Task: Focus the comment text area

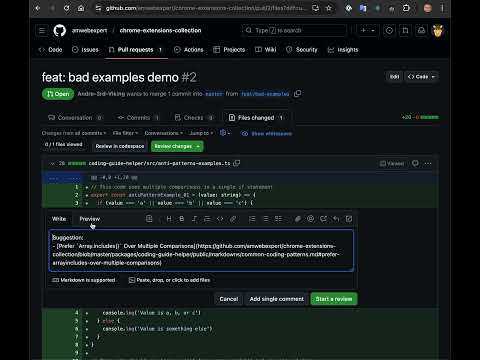Action: click(201, 250)
